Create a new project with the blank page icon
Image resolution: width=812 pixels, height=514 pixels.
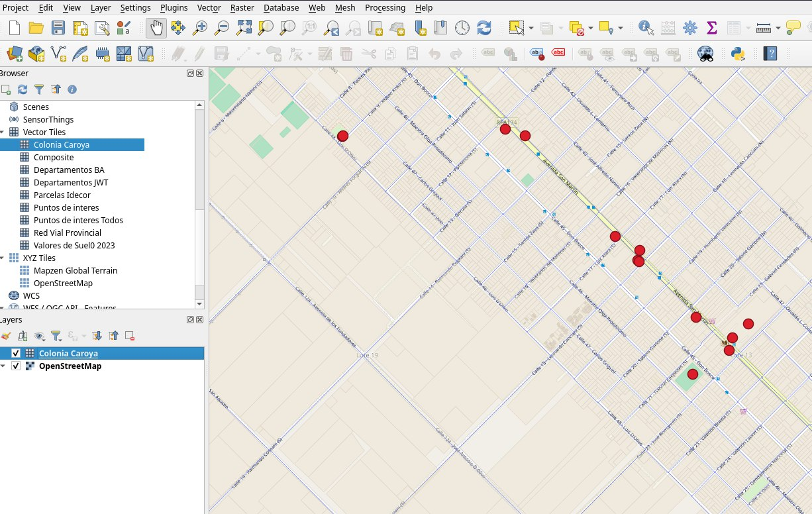15,28
